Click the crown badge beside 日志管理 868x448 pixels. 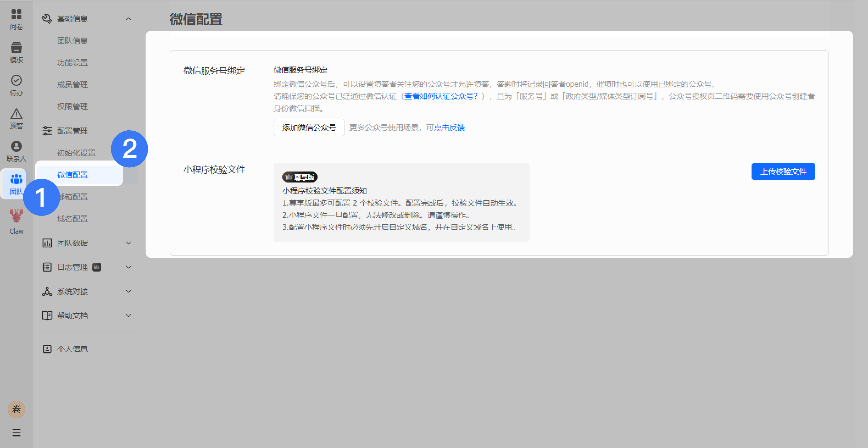point(97,267)
